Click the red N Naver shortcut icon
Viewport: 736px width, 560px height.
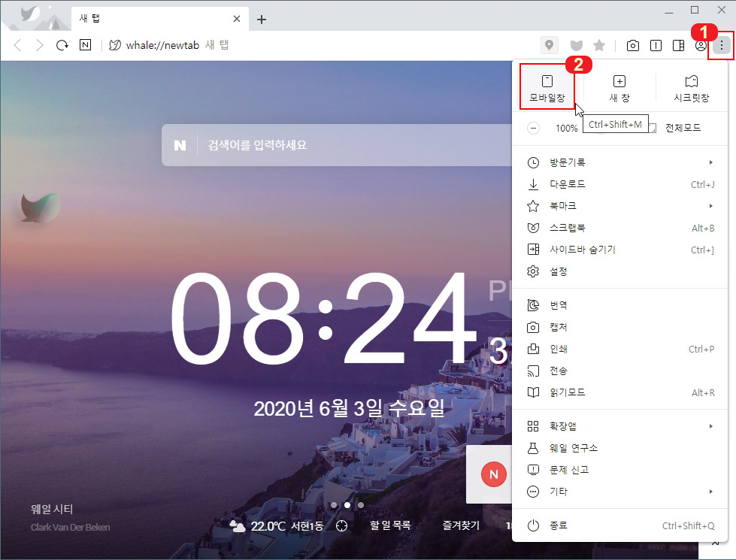pos(494,474)
